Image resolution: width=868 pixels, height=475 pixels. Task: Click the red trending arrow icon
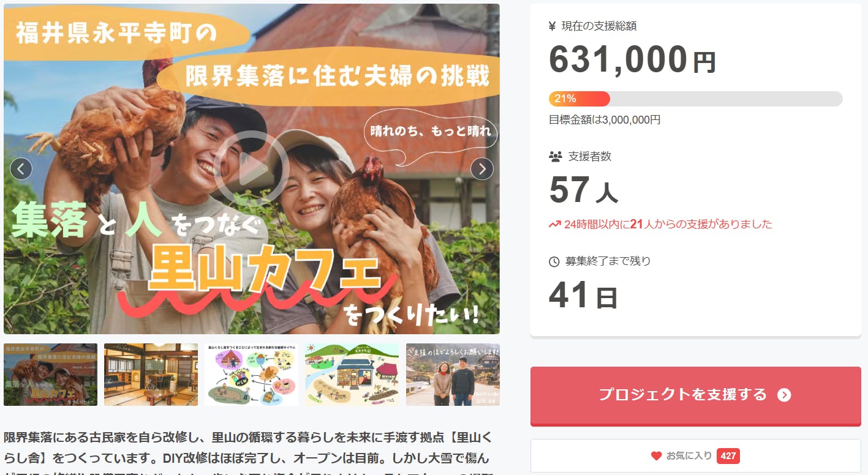pyautogui.click(x=555, y=224)
